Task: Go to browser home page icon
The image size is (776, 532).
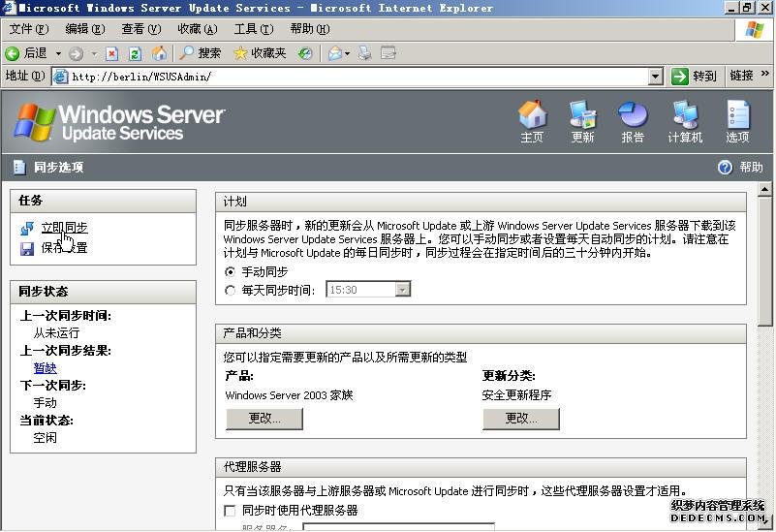Action: pos(159,53)
